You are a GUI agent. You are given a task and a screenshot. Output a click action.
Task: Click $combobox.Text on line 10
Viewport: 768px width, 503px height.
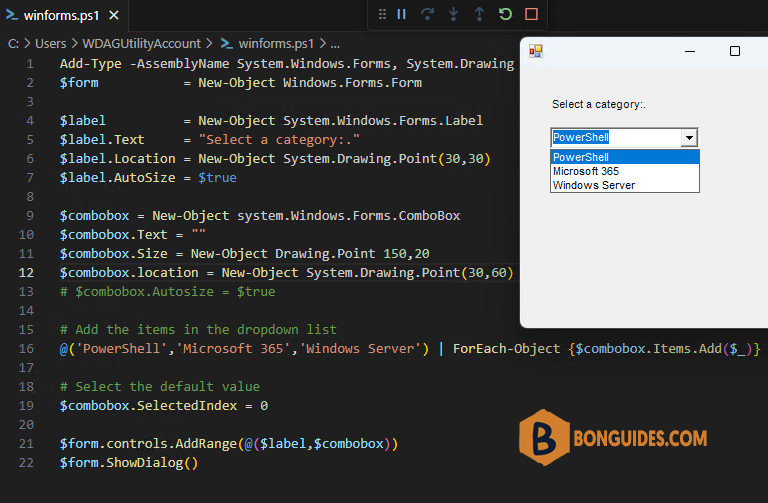114,235
